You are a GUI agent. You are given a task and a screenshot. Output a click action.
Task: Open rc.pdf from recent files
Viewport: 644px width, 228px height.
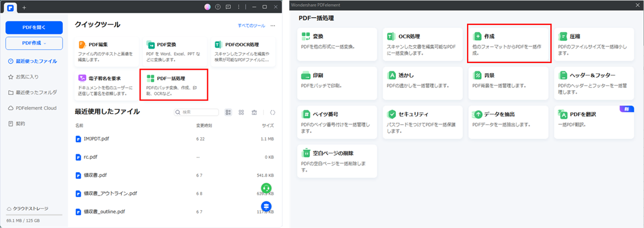pos(175,157)
